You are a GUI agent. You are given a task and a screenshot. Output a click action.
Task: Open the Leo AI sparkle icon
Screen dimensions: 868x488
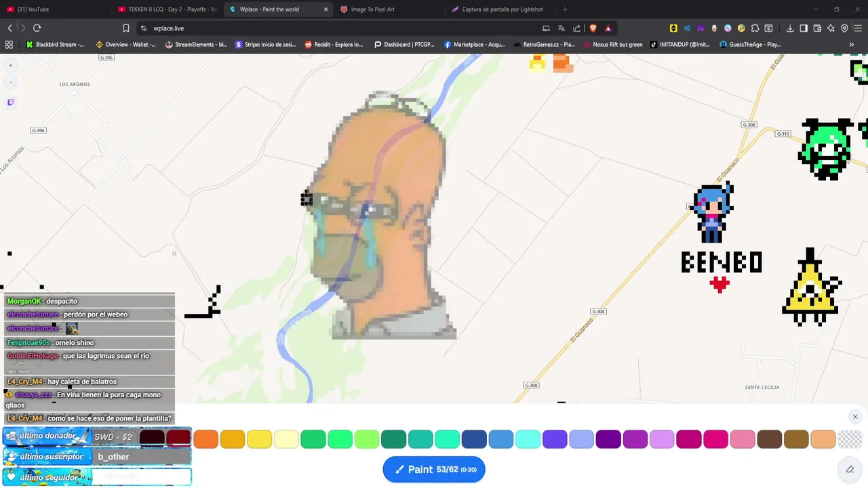coord(831,28)
